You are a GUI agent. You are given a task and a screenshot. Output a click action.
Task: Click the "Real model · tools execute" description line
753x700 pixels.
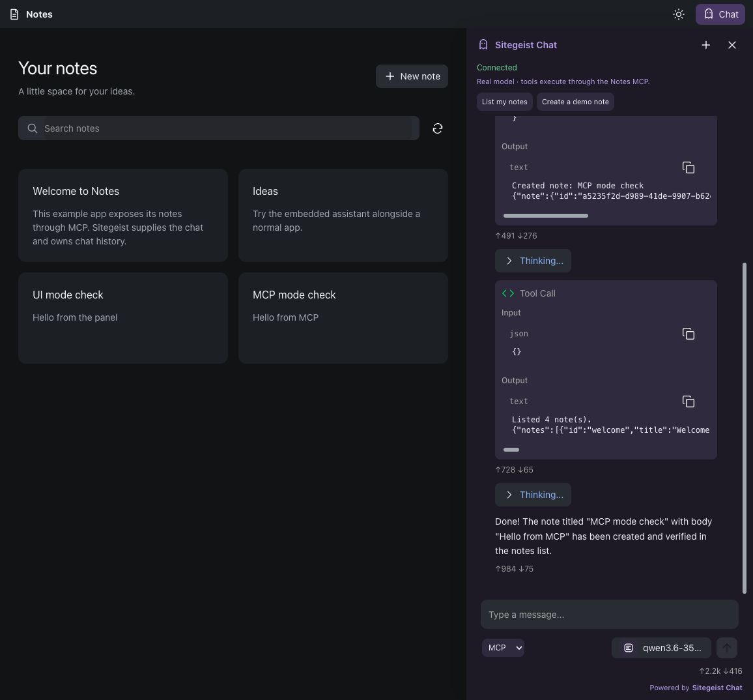point(563,81)
